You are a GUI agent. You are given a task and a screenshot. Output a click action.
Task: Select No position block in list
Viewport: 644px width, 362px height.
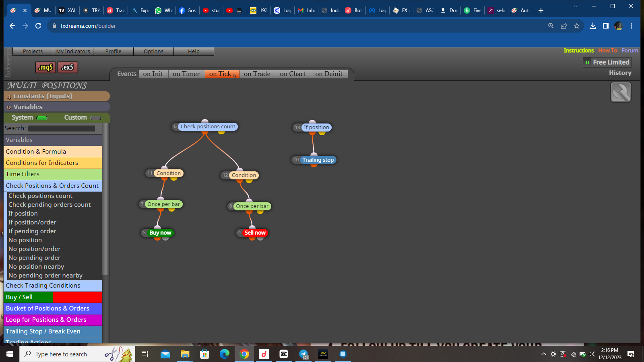click(25, 240)
